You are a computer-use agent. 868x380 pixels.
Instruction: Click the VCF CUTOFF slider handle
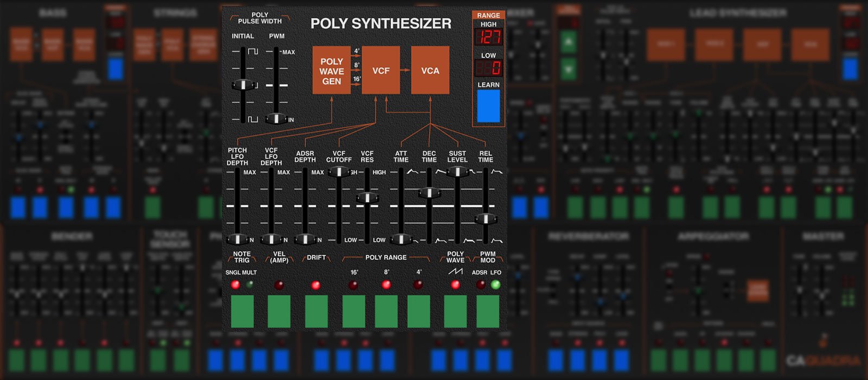coord(339,172)
